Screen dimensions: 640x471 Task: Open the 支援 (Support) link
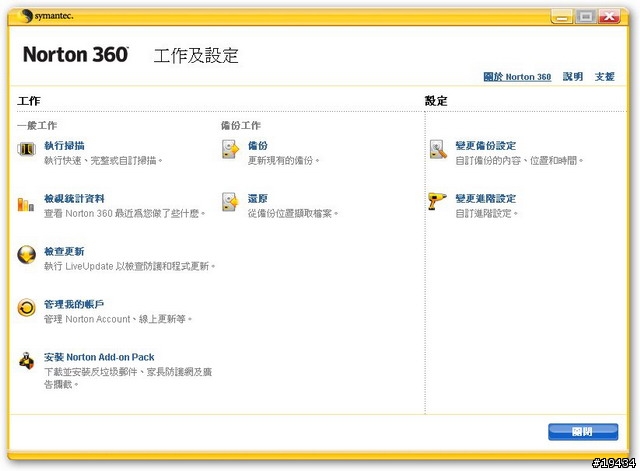coord(604,77)
